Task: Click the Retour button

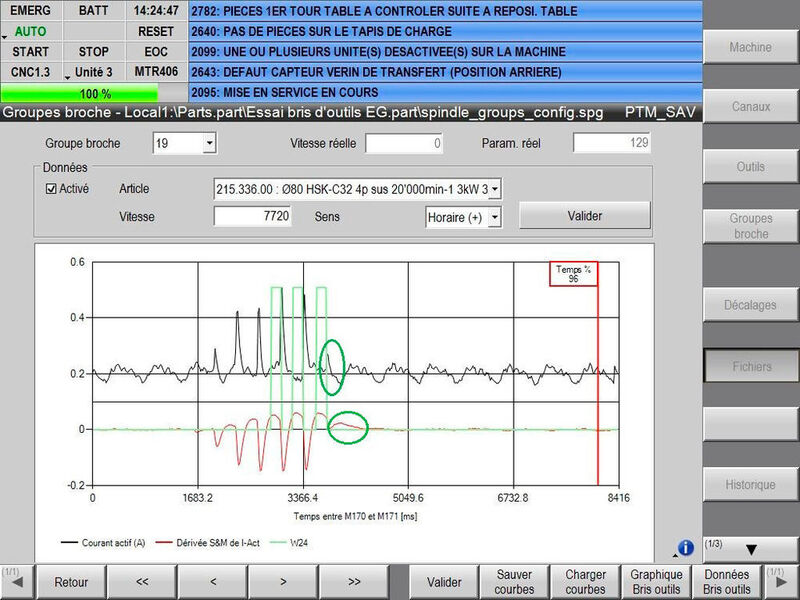Action: click(71, 582)
